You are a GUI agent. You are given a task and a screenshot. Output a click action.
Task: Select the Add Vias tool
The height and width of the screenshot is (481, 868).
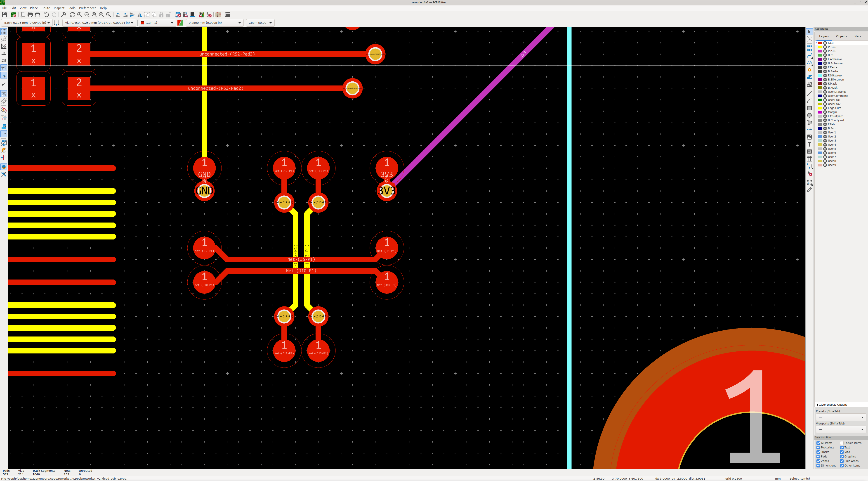pyautogui.click(x=809, y=70)
